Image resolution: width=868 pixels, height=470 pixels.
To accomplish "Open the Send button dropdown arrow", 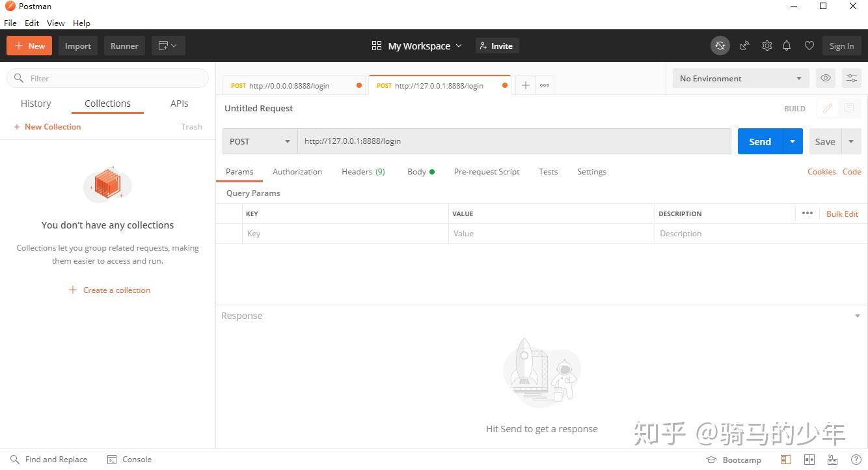I will tap(793, 141).
